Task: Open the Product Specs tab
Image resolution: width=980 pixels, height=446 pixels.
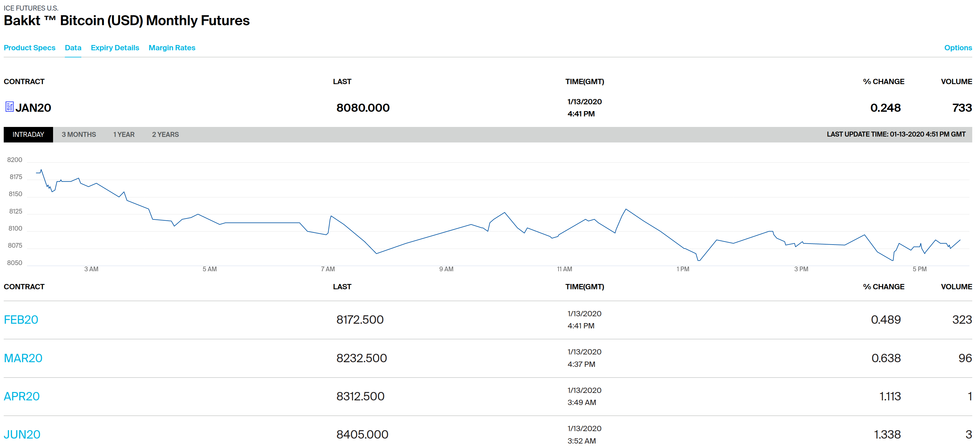Action: (29, 48)
